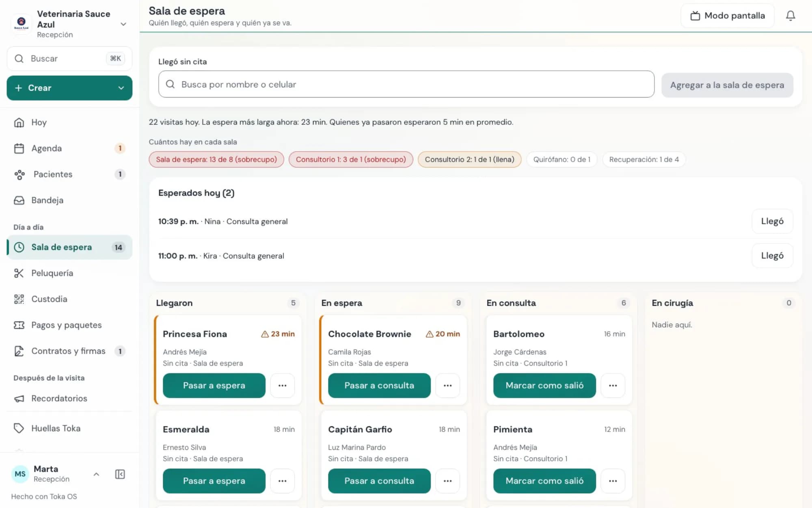Click the megaphone icon beside Recordatorios
This screenshot has width=812, height=508.
click(19, 398)
